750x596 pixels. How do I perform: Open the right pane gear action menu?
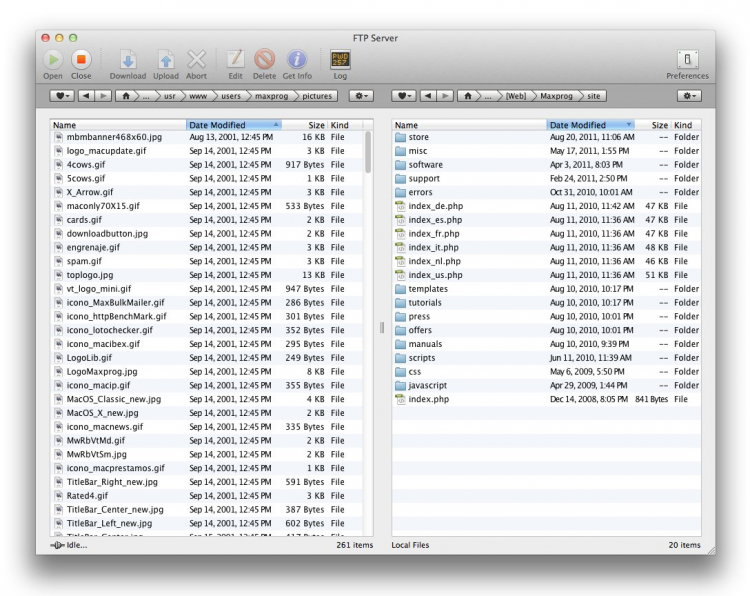click(688, 96)
